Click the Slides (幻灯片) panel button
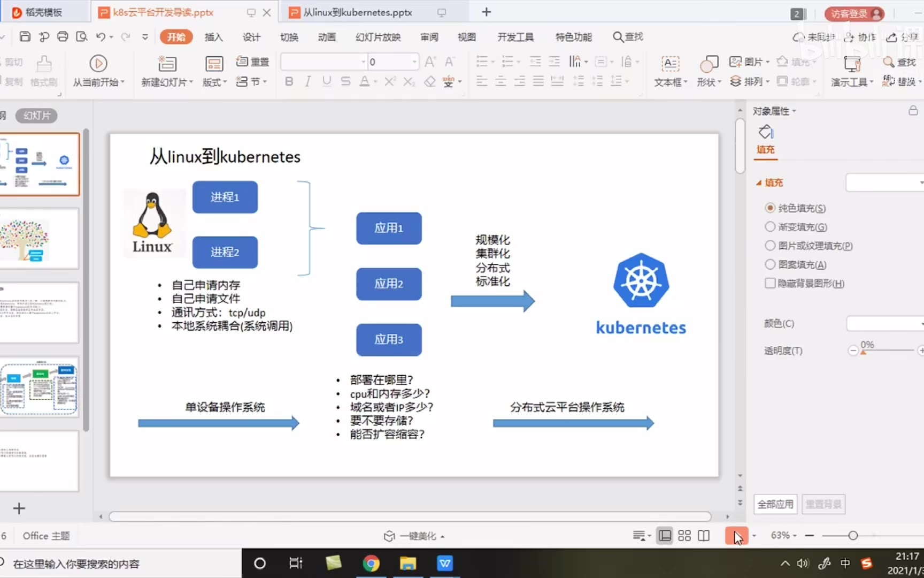 (37, 115)
